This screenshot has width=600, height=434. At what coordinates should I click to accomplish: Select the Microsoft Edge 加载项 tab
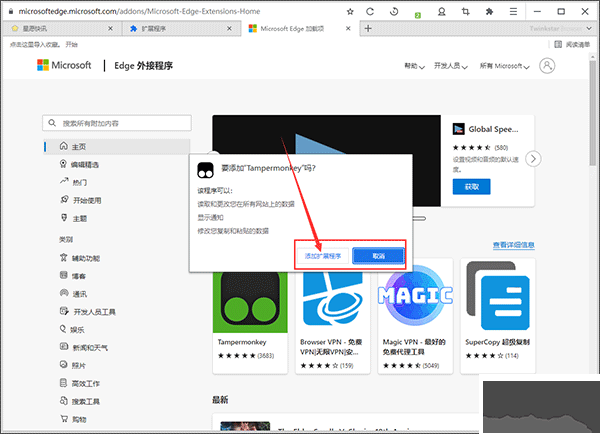click(x=300, y=28)
